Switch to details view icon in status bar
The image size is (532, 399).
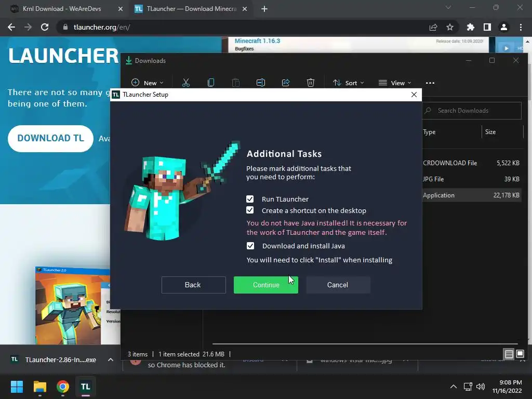pyautogui.click(x=509, y=354)
